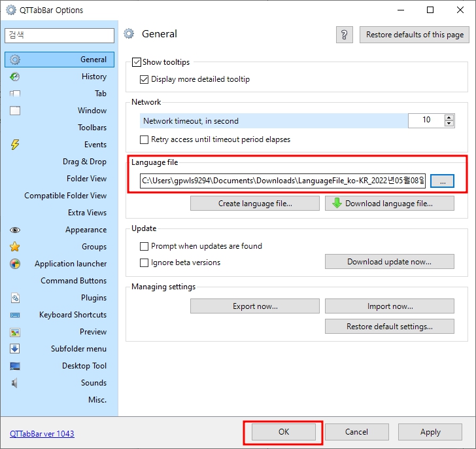
Task: Click the help question mark button
Action: (344, 35)
